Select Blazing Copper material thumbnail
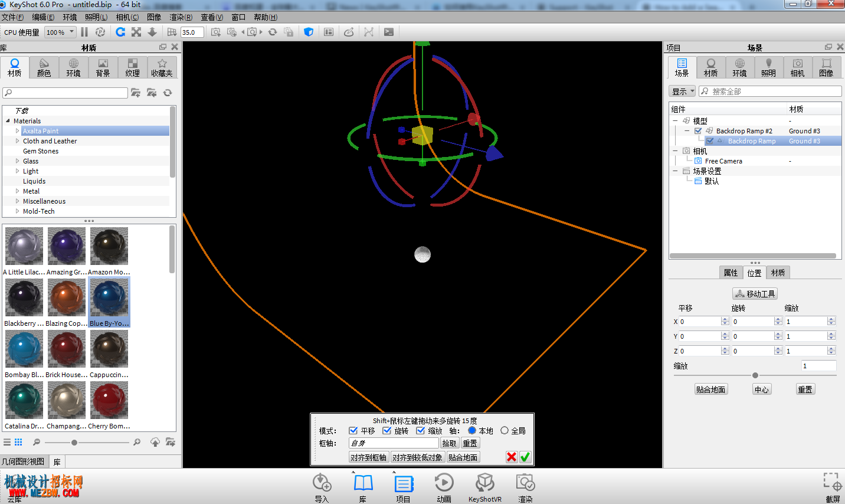This screenshot has height=504, width=845. click(x=67, y=302)
